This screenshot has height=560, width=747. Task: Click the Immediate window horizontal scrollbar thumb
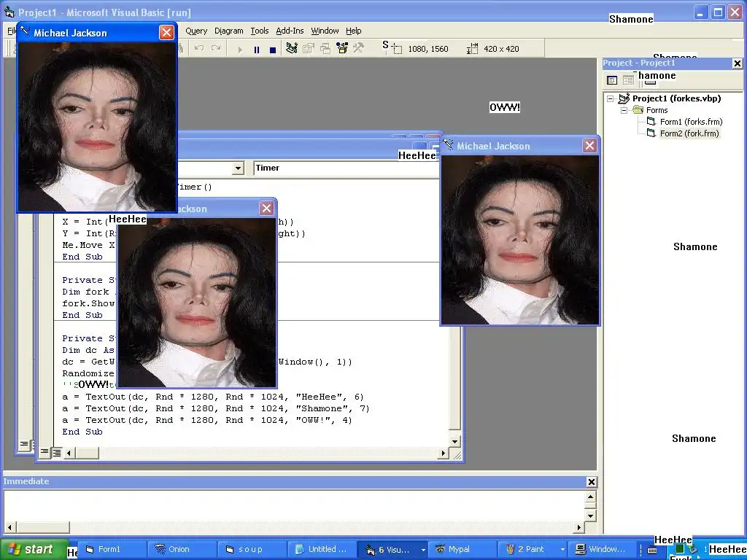coord(42,527)
